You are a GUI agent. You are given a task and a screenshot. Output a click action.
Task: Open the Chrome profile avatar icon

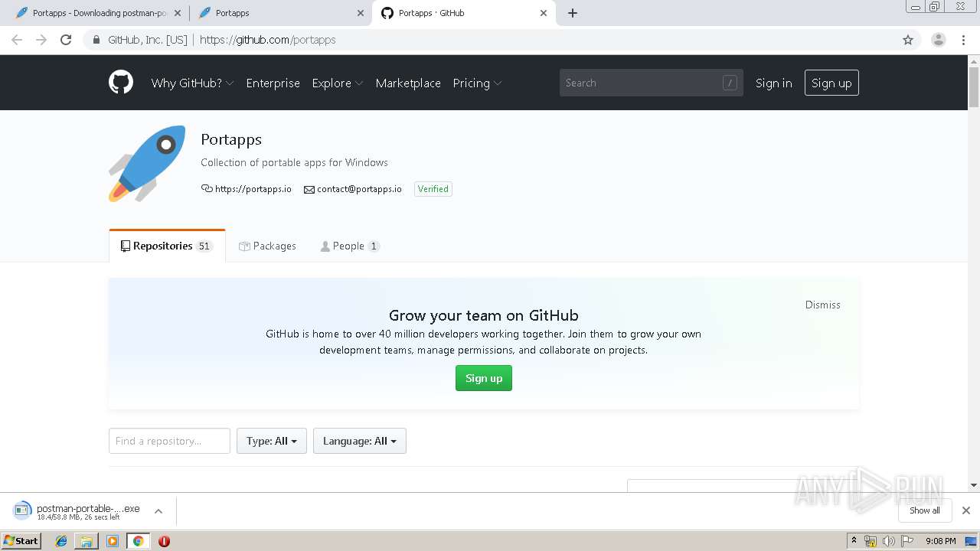point(939,40)
